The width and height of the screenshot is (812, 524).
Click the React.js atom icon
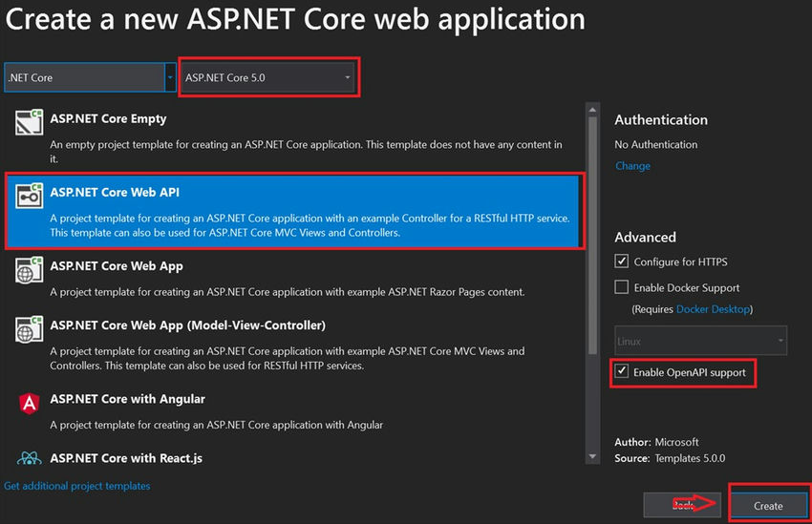[29, 458]
